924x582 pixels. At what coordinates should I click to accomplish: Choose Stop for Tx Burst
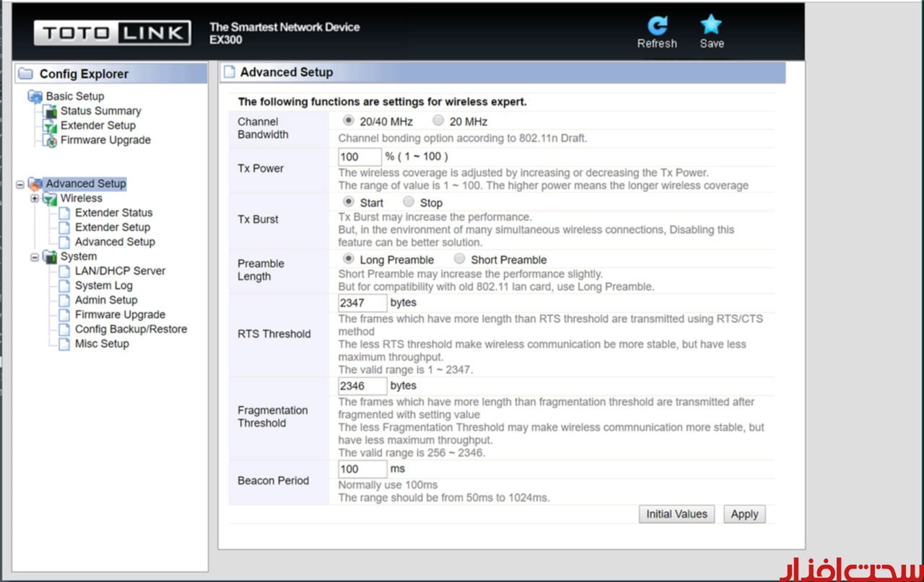409,202
